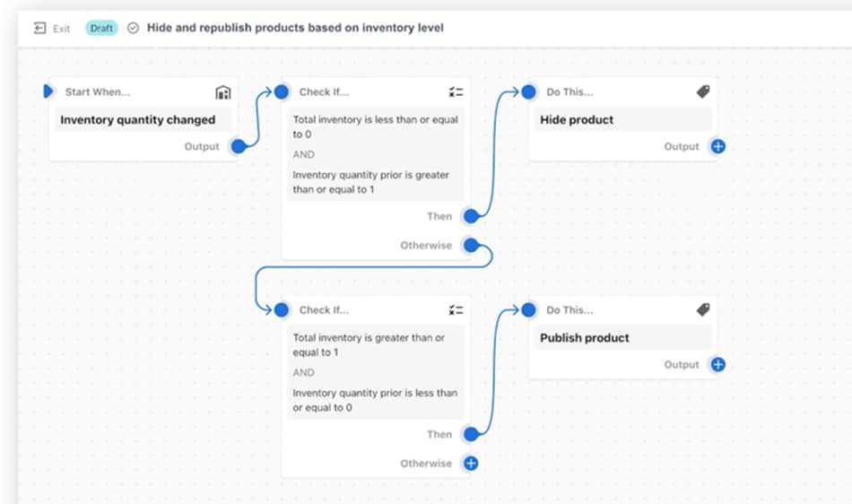Screen dimensions: 852x504
Task: Add a step from Publish product output plus
Action: click(x=717, y=364)
